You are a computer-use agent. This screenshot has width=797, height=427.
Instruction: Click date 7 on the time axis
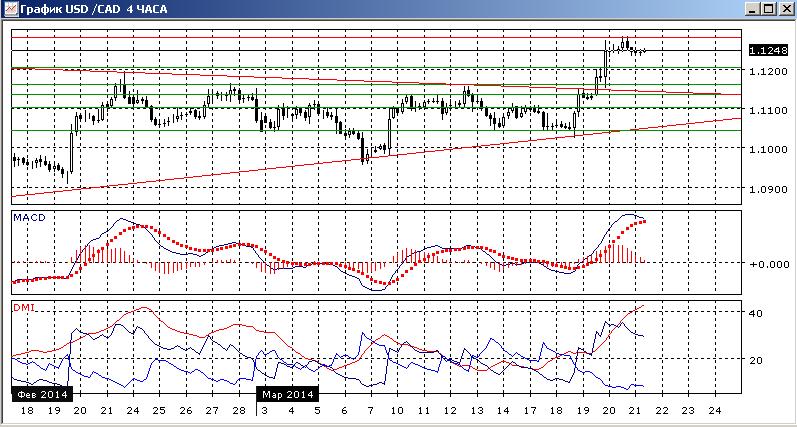[371, 411]
